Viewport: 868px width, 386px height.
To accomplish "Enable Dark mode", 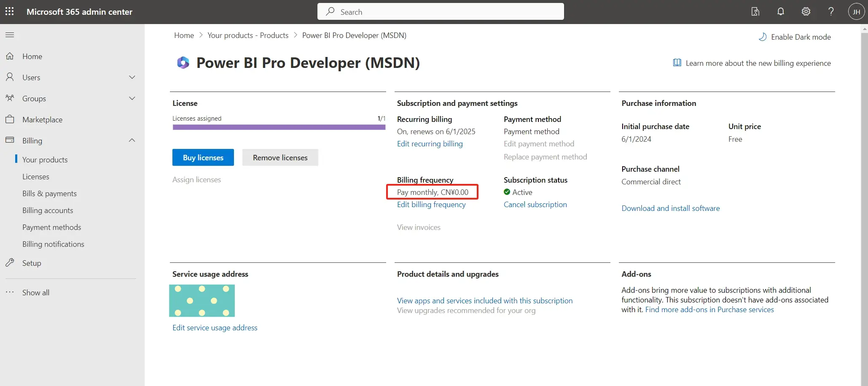I will coord(794,37).
